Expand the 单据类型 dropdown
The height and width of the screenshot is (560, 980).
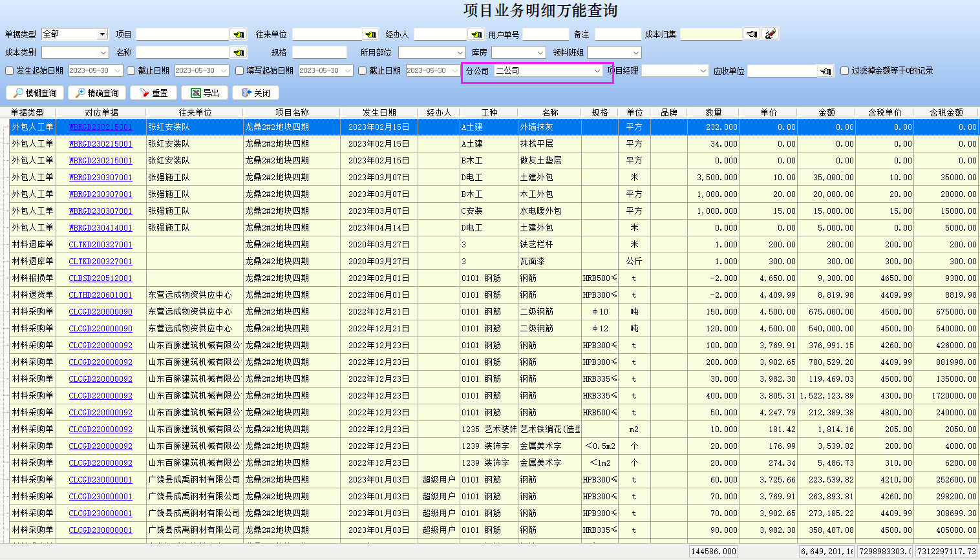click(x=102, y=34)
